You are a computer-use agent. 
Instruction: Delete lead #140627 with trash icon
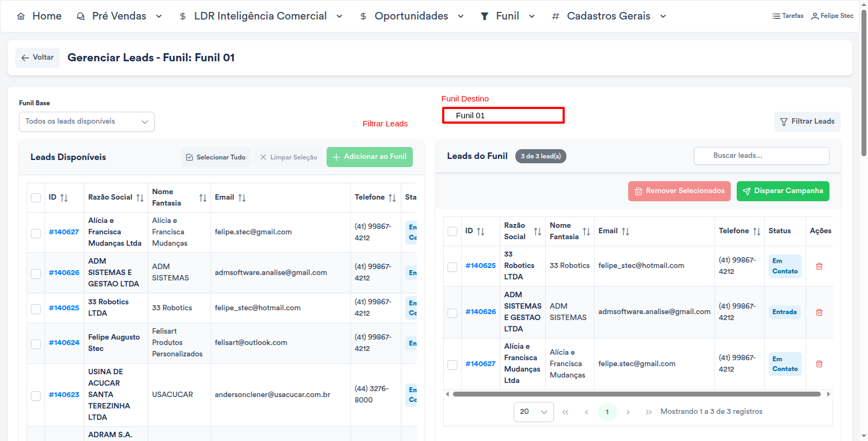pyautogui.click(x=819, y=364)
